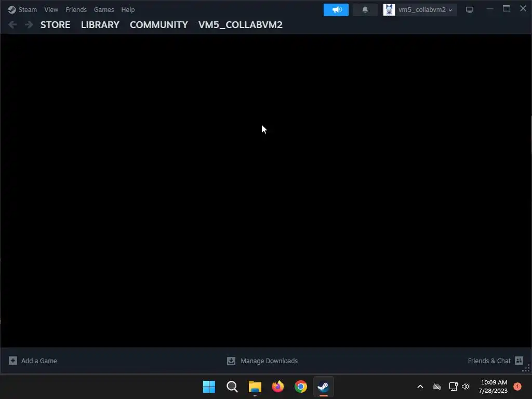The image size is (532, 399).
Task: Expand the vm5_collabvm2 account dropdown
Action: (425, 10)
